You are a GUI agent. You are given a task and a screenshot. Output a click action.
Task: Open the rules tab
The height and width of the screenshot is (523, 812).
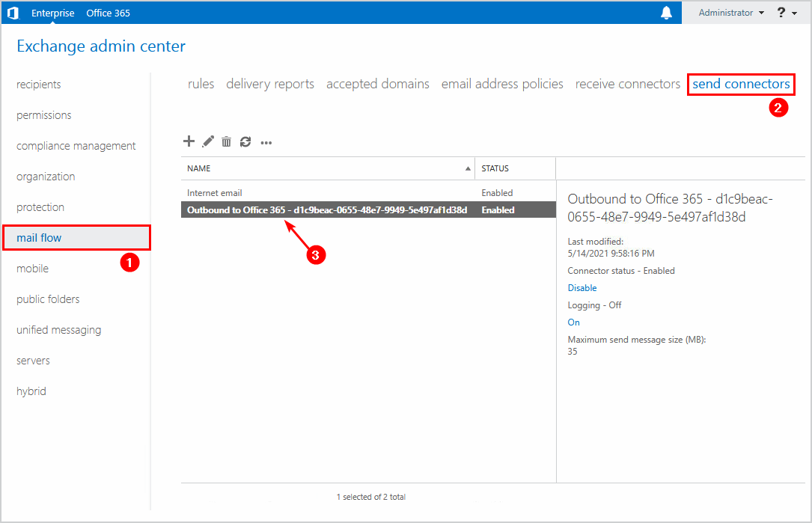click(x=201, y=84)
